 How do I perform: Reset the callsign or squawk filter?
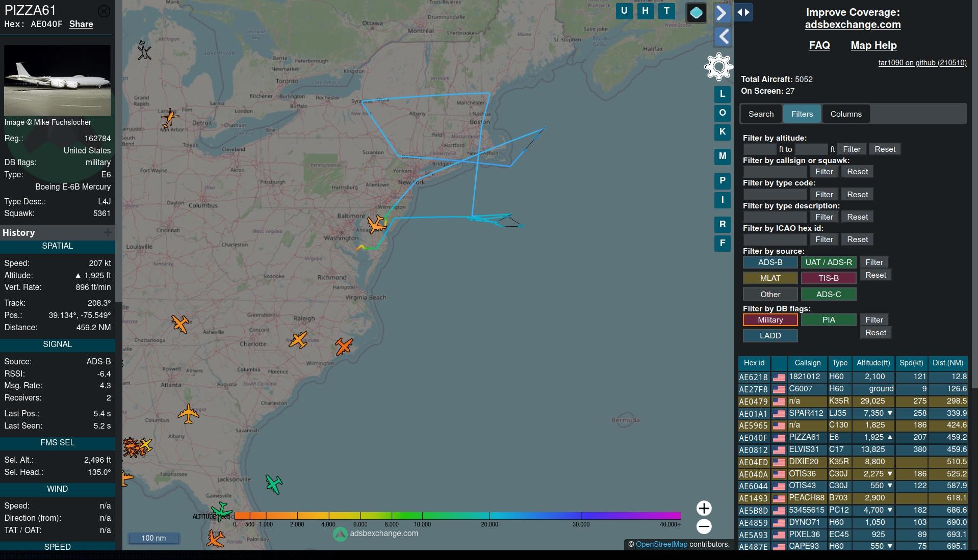pyautogui.click(x=857, y=172)
